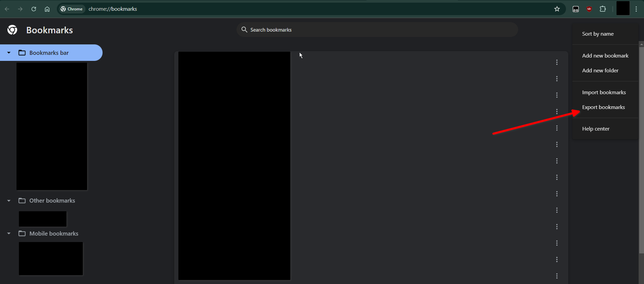Viewport: 644px width, 284px height.
Task: Click the scrollbar up arrow
Action: coord(641,44)
